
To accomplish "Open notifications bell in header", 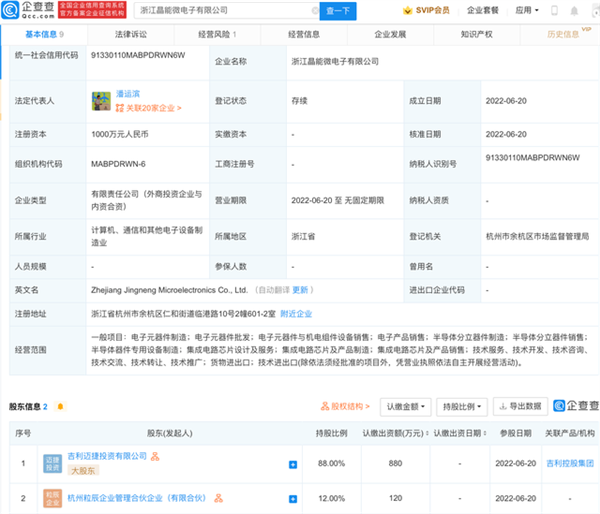I will (x=574, y=11).
